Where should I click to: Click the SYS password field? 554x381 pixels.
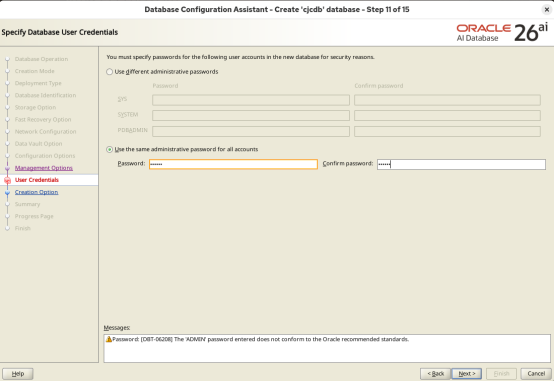[x=251, y=100]
